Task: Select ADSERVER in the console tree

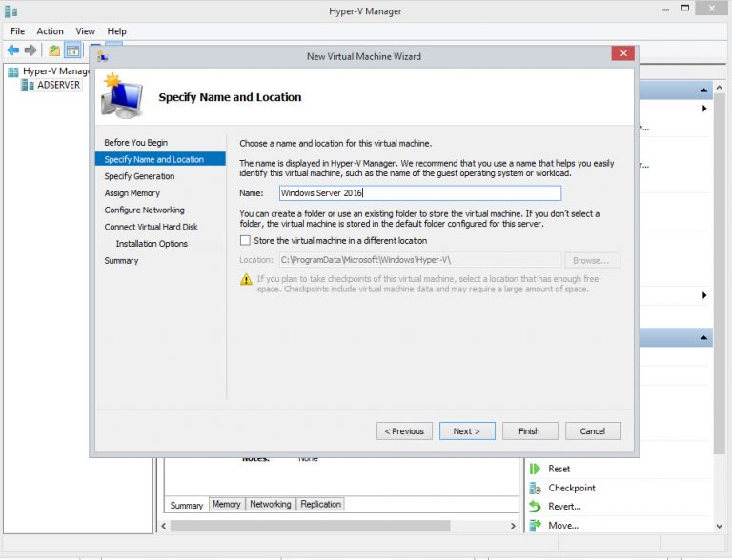Action: 59,85
